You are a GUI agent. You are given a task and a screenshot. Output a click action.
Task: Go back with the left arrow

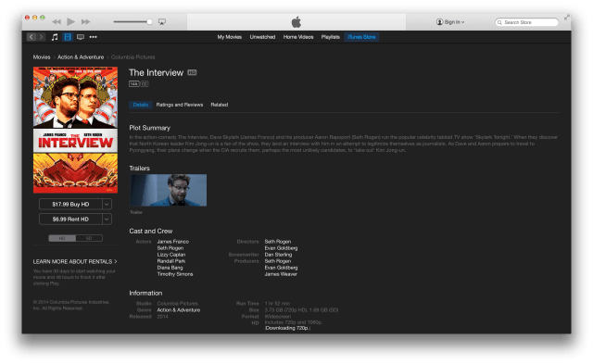point(32,37)
